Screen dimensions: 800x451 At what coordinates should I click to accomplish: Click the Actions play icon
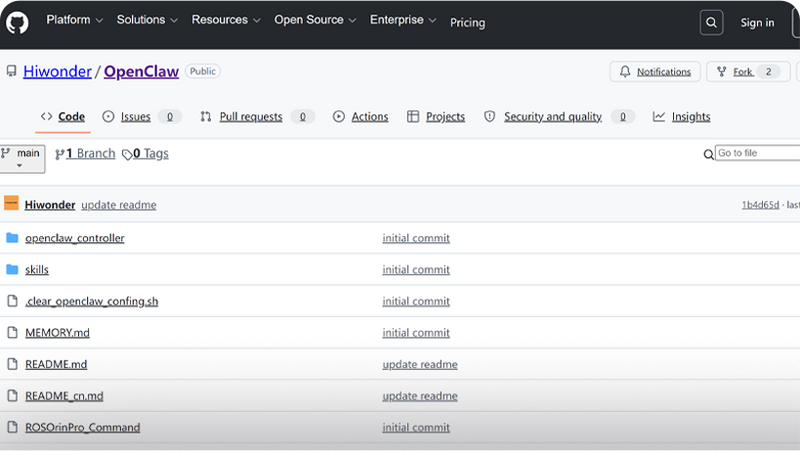[x=338, y=116]
